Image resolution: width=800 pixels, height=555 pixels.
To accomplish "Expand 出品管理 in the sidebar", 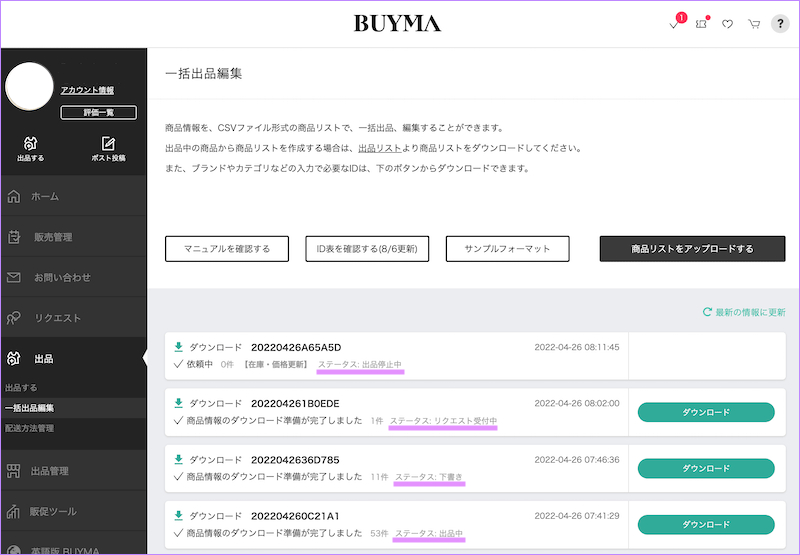I will pos(73,471).
